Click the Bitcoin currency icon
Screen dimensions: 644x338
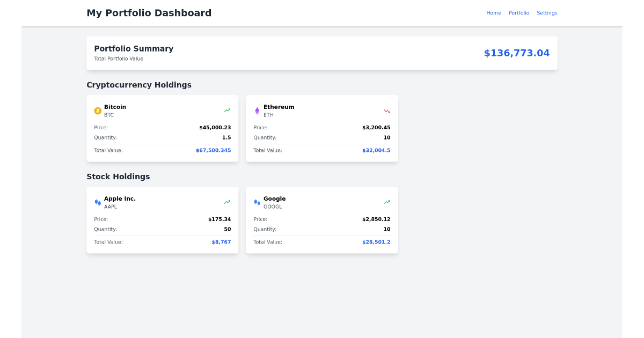[x=97, y=111]
